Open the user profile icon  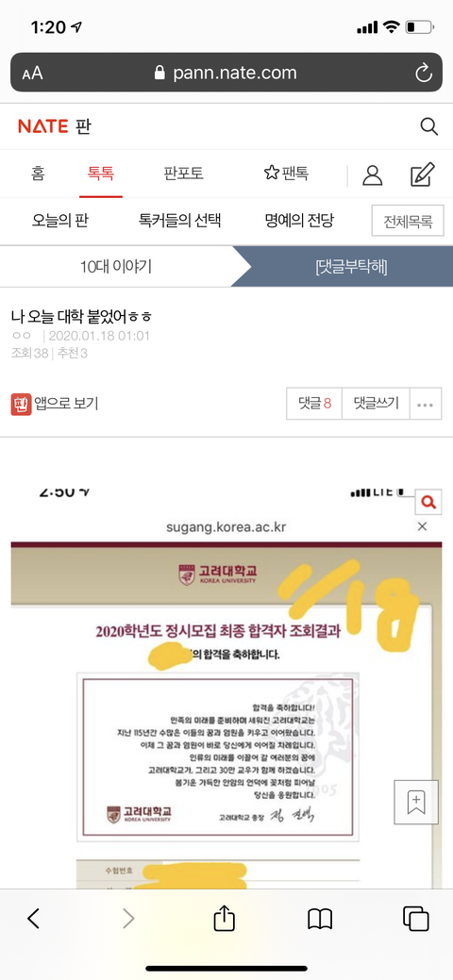[x=372, y=175]
